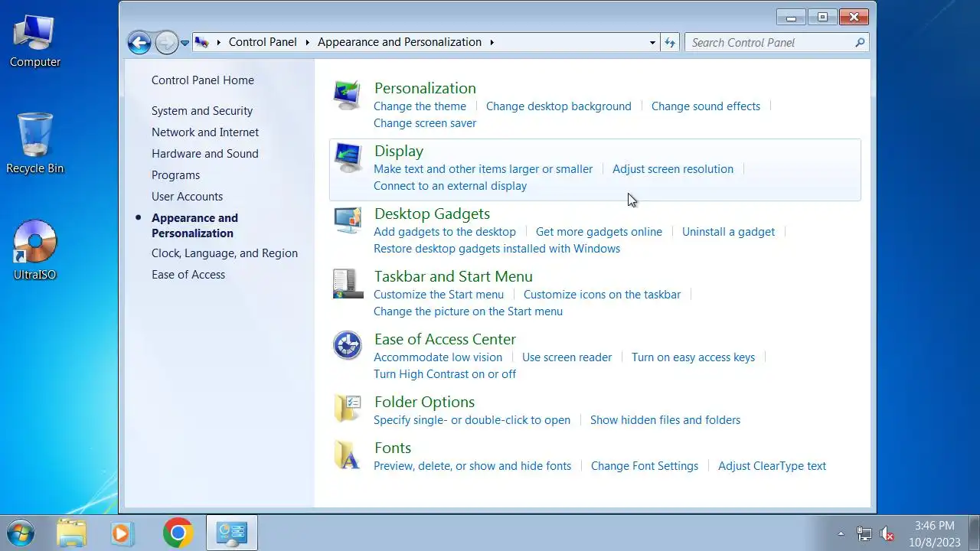Click Adjust ClearType text link
The height and width of the screenshot is (551, 980).
(x=772, y=466)
